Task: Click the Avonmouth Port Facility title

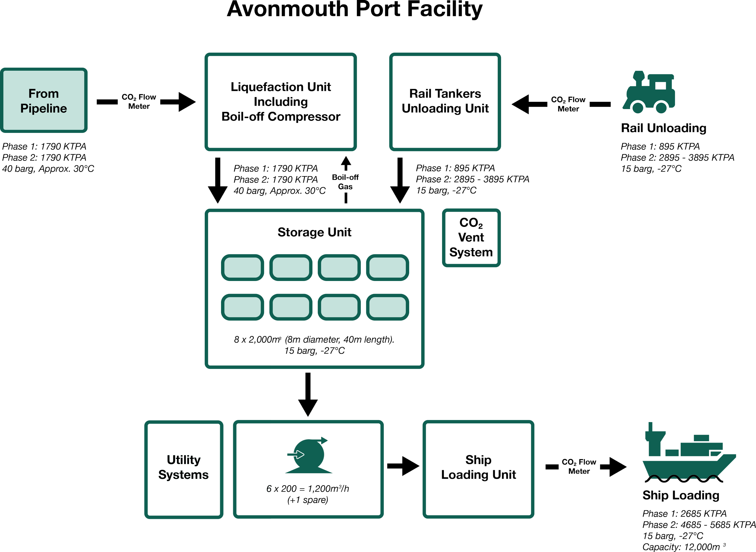Action: pos(354,9)
